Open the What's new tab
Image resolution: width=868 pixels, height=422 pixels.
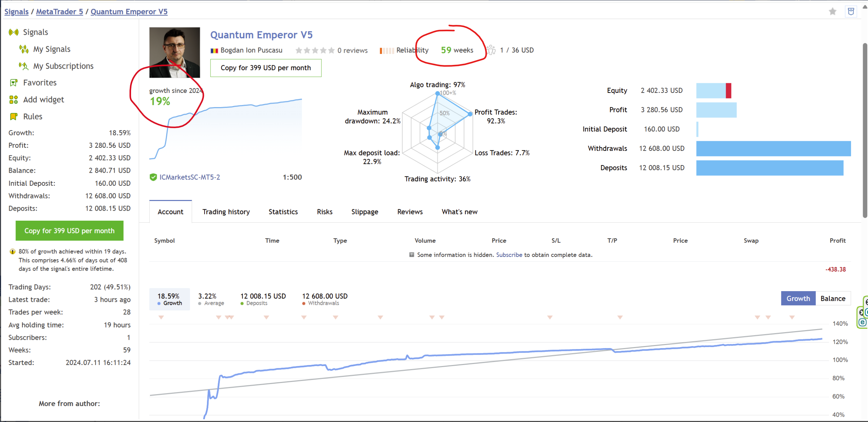(460, 212)
